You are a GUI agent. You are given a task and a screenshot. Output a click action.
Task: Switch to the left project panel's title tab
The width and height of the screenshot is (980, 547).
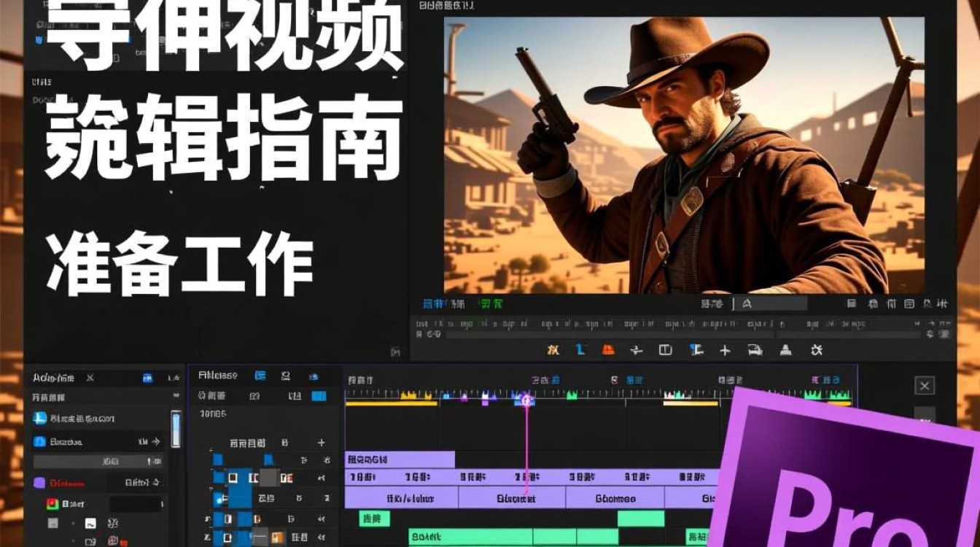point(55,378)
